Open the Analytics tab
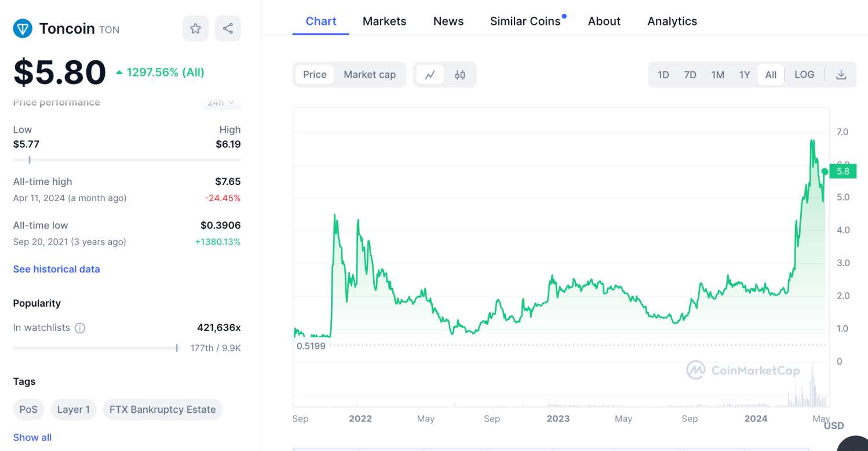 coord(672,21)
